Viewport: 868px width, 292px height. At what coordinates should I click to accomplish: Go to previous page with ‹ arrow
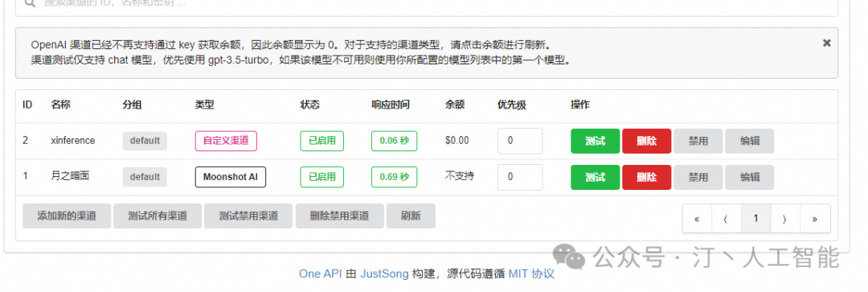pyautogui.click(x=727, y=218)
